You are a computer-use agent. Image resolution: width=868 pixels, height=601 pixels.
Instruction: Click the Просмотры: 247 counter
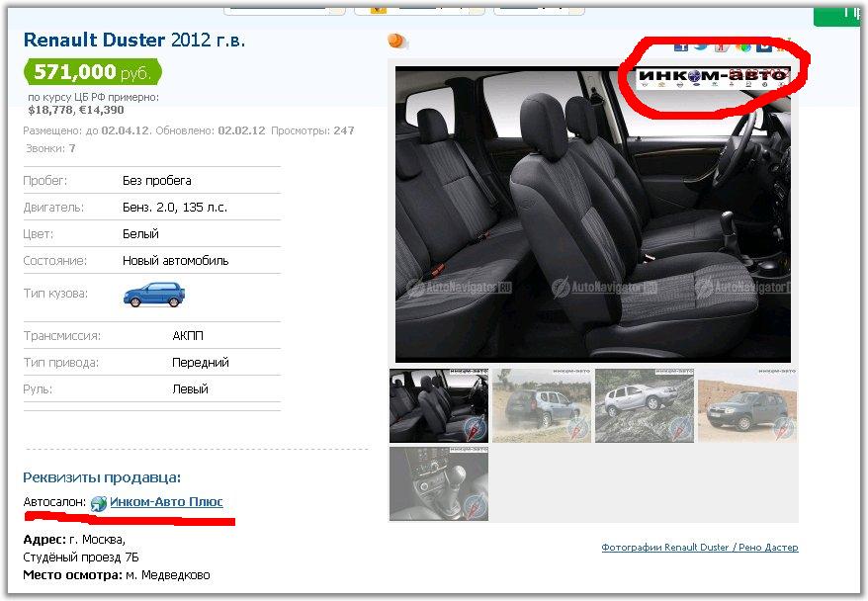312,130
